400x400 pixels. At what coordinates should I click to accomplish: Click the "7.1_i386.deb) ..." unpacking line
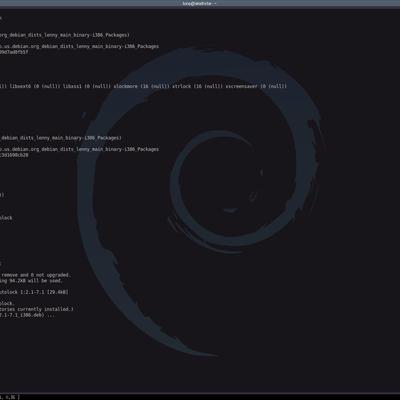click(x=28, y=315)
